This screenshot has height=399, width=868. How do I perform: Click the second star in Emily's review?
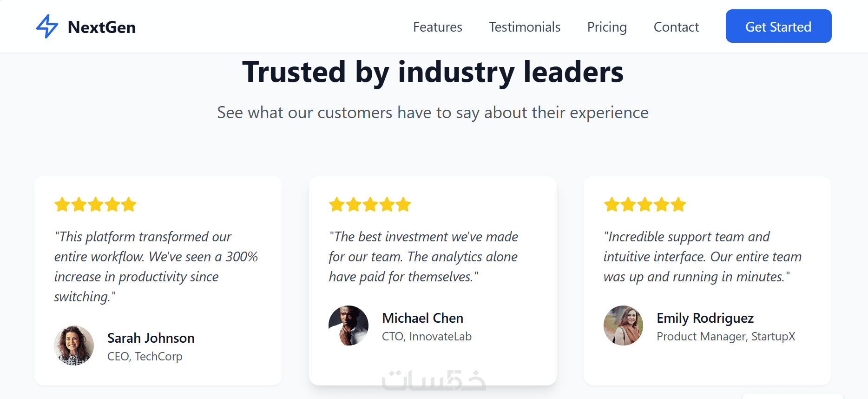(x=628, y=205)
